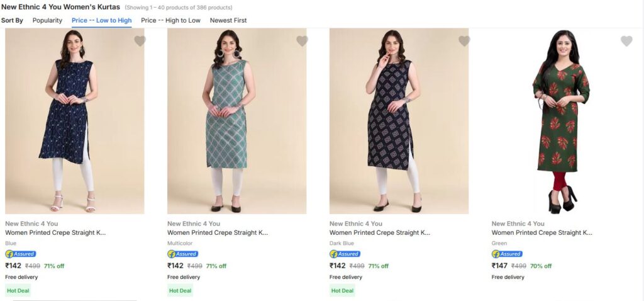Image resolution: width=644 pixels, height=301 pixels.
Task: Favorite the Dark Blue kurta heart
Action: click(464, 41)
